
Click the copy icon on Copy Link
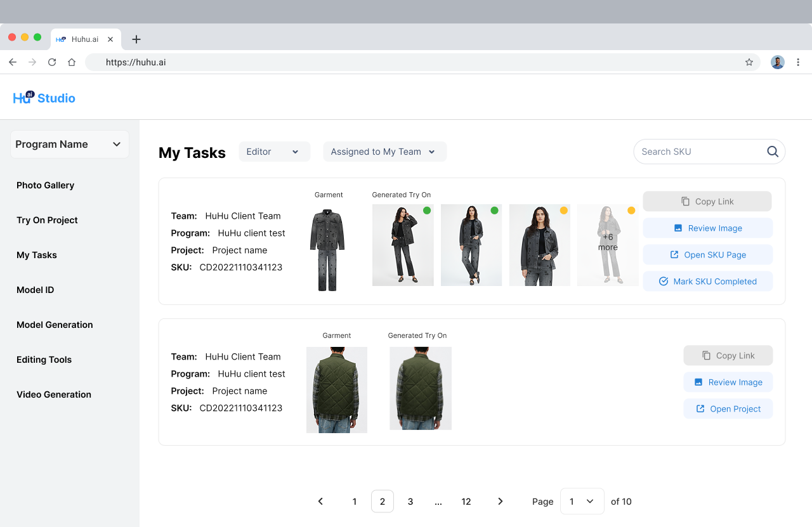(x=687, y=201)
